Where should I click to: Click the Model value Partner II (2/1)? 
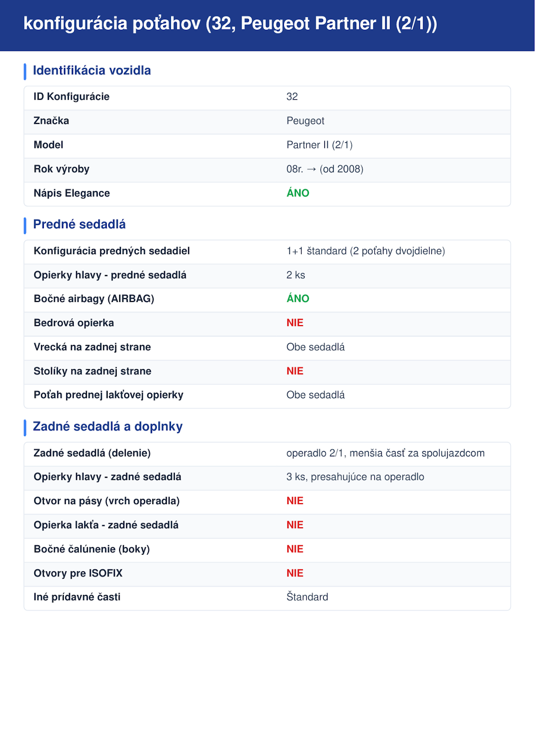[319, 145]
